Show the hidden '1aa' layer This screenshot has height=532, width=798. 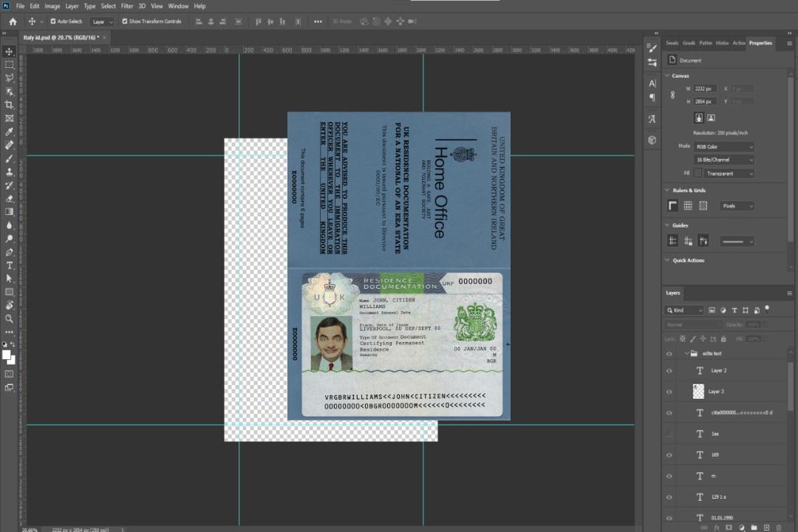pos(669,434)
